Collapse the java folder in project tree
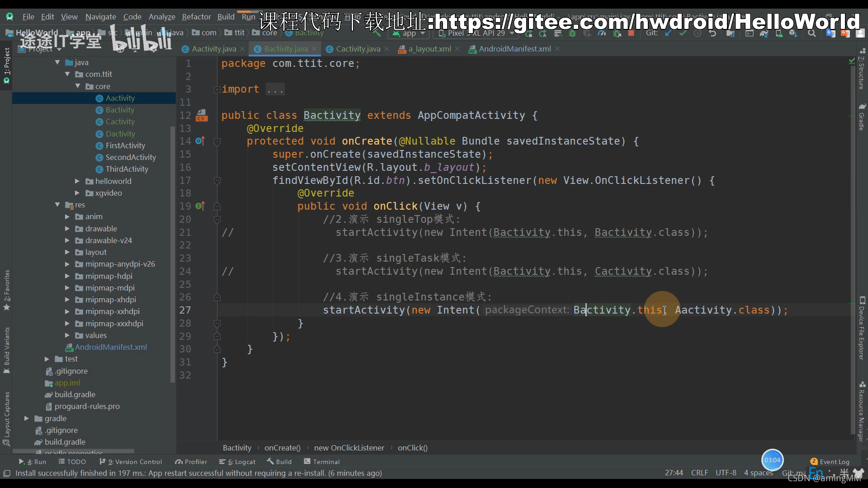868x488 pixels. click(57, 62)
